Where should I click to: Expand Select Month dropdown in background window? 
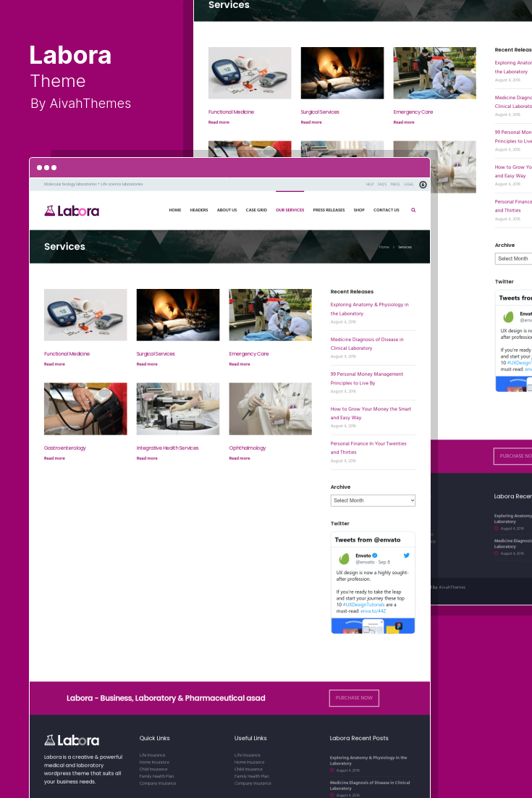[513, 259]
